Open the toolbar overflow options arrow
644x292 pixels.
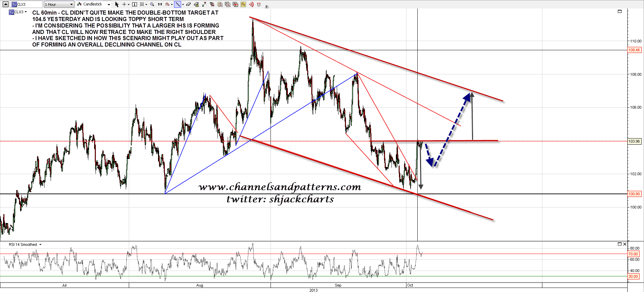pos(267,6)
